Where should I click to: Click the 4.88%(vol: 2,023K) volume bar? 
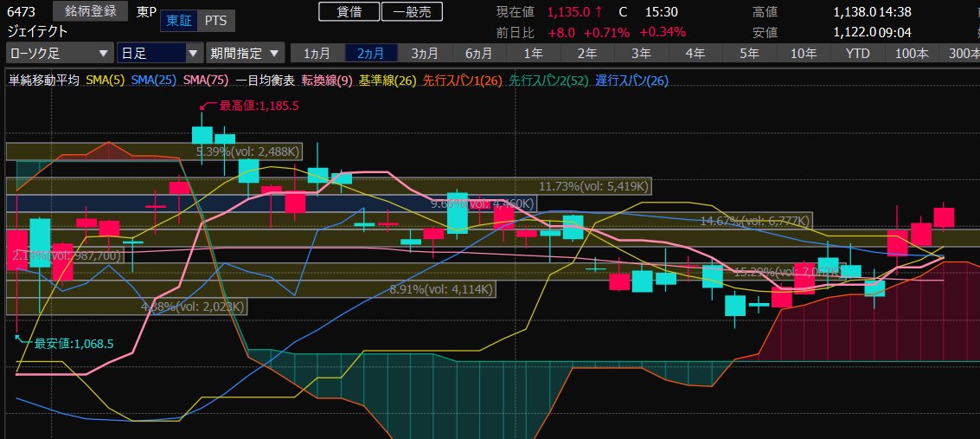[126, 307]
